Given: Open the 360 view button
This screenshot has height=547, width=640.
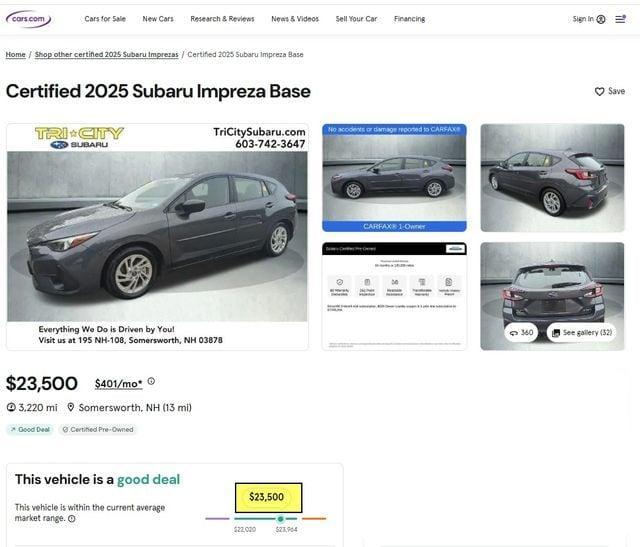Looking at the screenshot, I should point(521,332).
